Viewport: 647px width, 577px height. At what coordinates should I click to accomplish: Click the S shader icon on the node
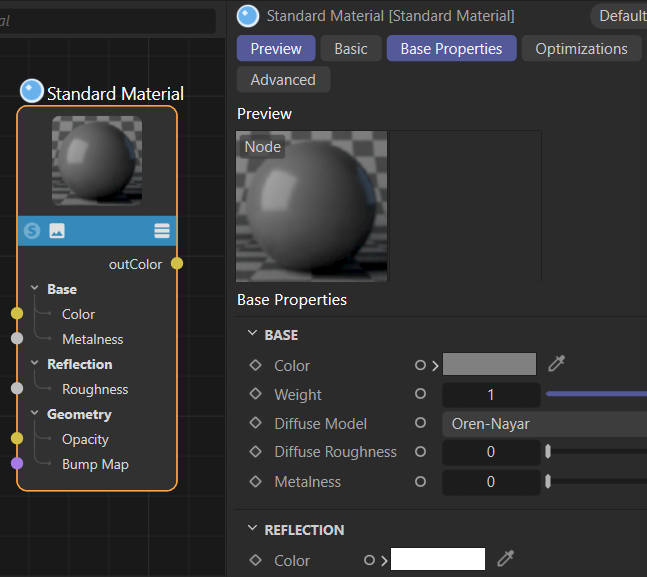tap(32, 231)
